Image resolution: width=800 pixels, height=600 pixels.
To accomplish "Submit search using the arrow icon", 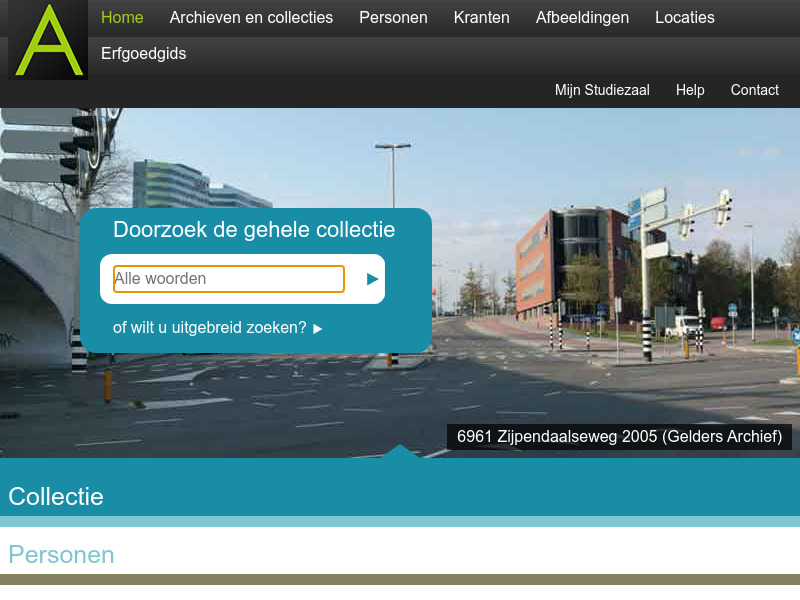I will 370,279.
